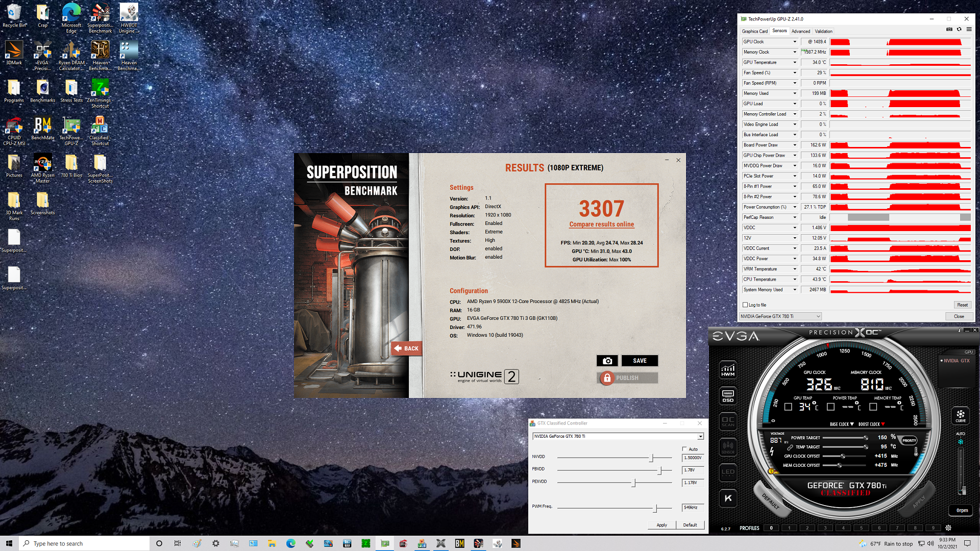Select the Sensors tab in GPU-Z
The height and width of the screenshot is (551, 980).
pyautogui.click(x=779, y=31)
